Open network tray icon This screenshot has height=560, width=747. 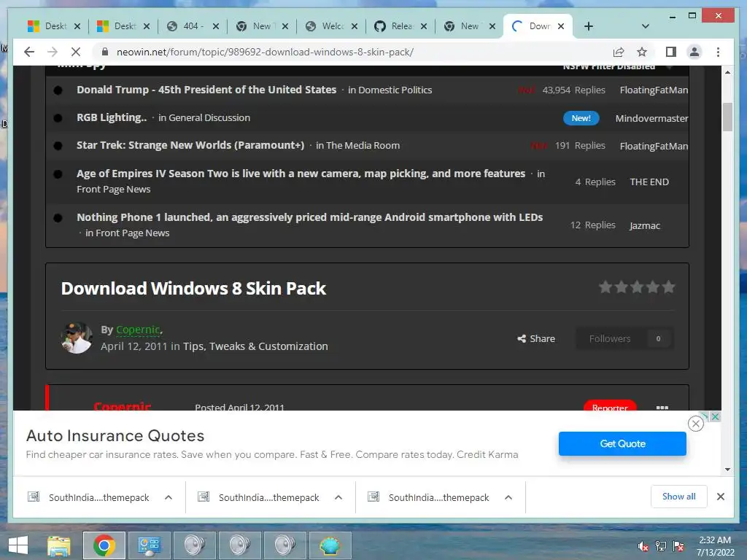[661, 546]
